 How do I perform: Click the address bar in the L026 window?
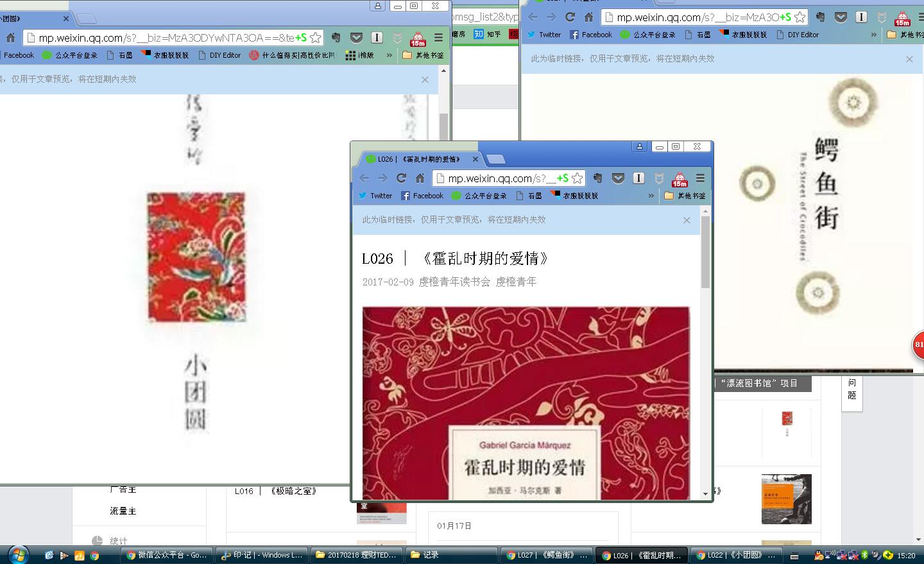(x=501, y=178)
